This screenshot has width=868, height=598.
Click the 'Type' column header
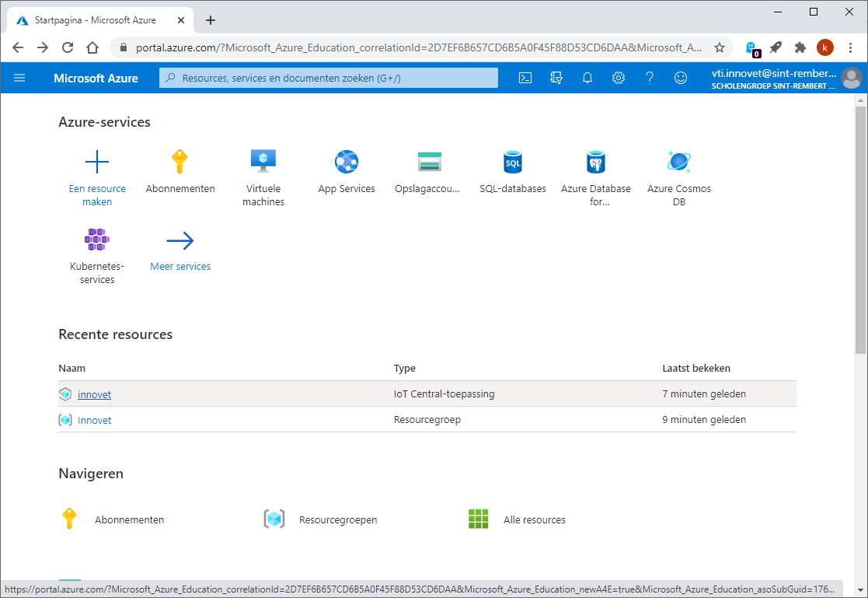tap(405, 369)
